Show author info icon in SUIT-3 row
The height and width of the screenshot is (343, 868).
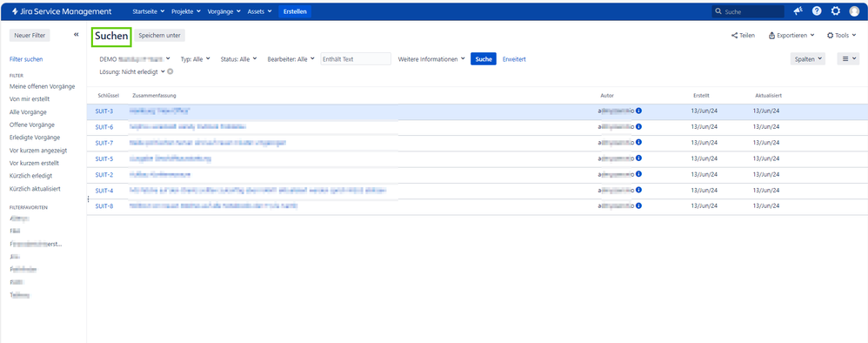pyautogui.click(x=638, y=111)
